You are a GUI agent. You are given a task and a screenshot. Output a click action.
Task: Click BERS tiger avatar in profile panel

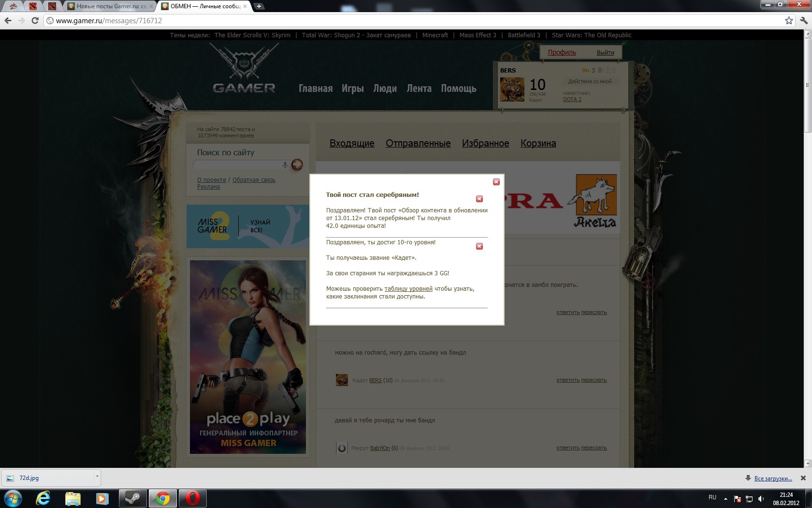(512, 90)
